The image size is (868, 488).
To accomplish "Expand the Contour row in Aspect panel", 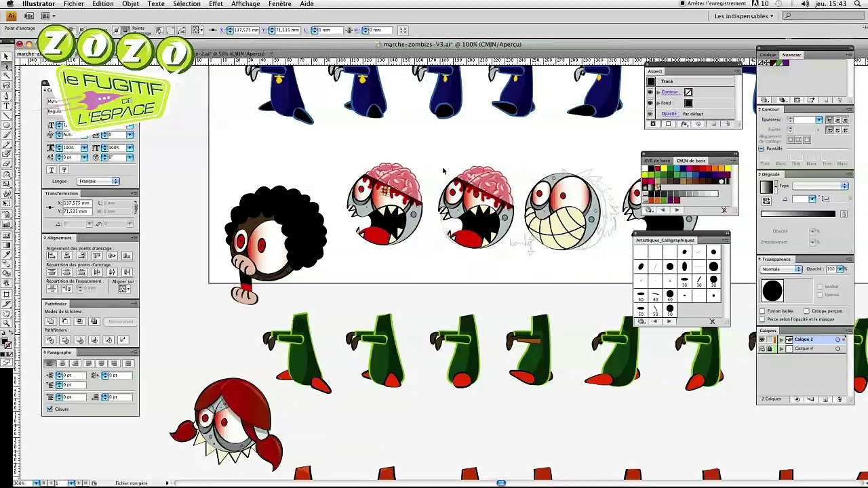I will [658, 92].
